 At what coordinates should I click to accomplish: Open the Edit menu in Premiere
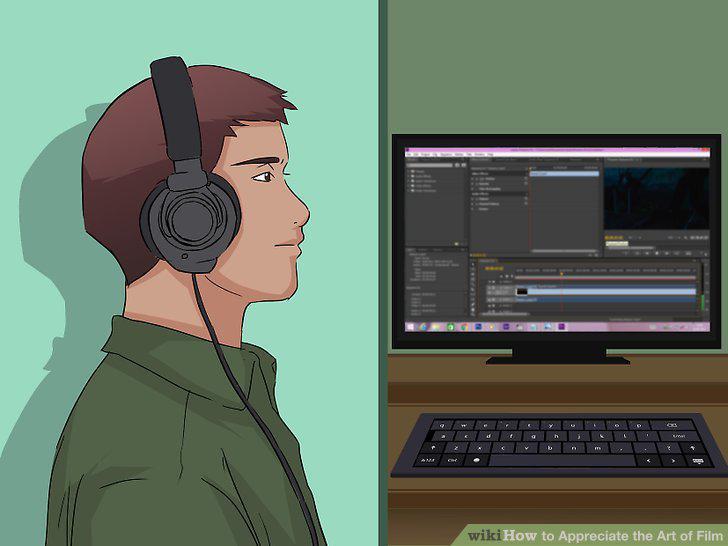click(416, 155)
